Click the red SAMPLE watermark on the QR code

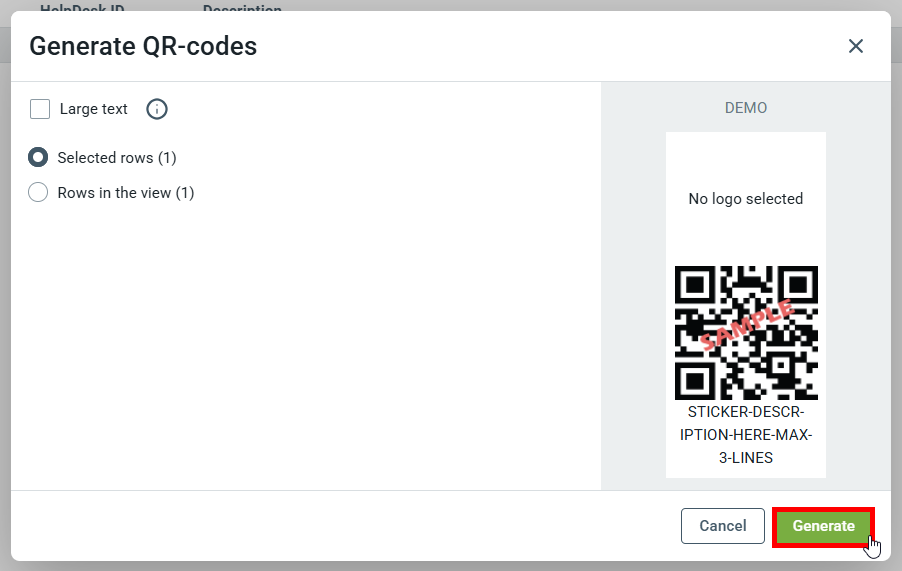tap(747, 325)
